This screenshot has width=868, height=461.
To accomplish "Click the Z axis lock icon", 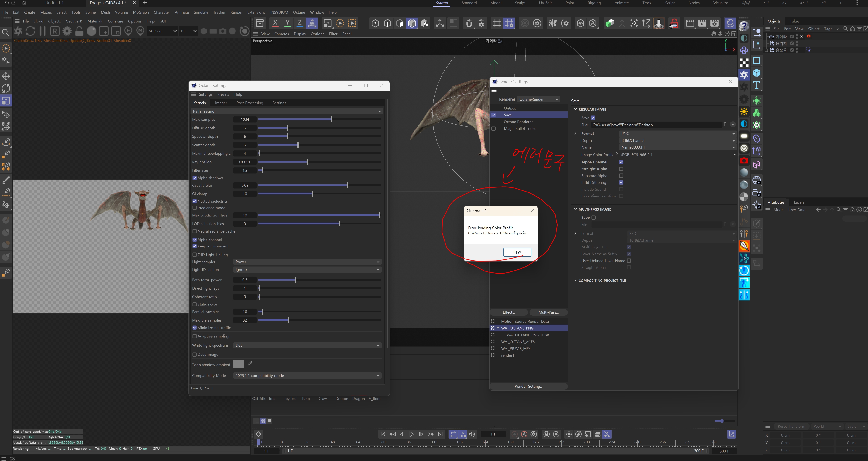I will (x=299, y=23).
